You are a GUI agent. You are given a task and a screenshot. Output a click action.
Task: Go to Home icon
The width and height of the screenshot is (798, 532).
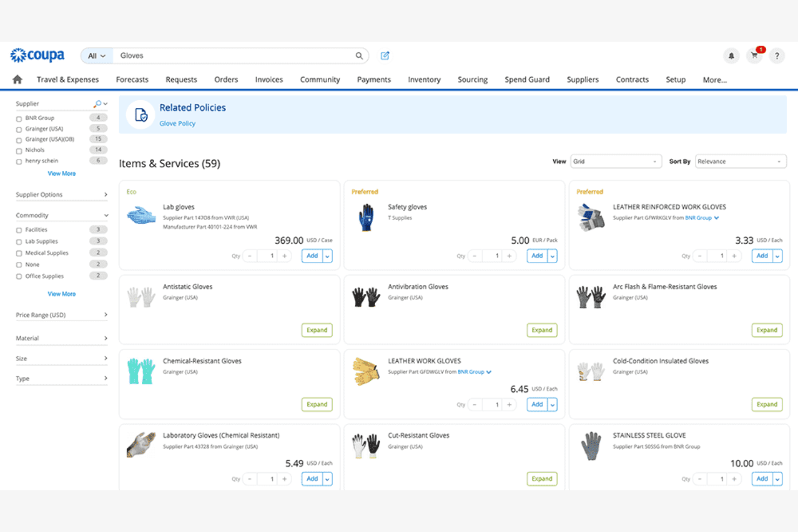click(17, 79)
